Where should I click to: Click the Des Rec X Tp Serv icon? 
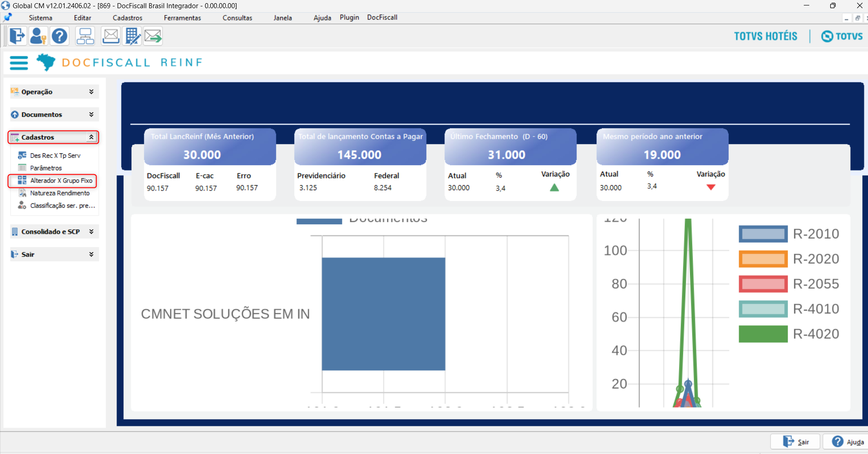coord(22,156)
